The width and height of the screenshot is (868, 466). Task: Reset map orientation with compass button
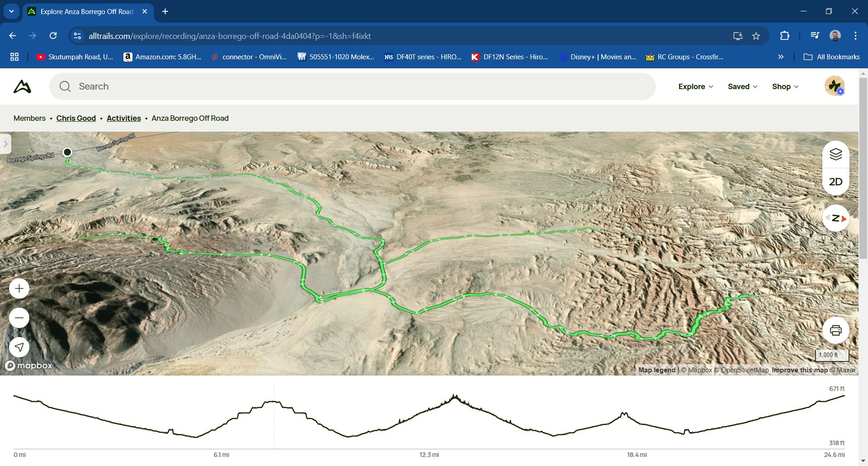click(x=835, y=218)
